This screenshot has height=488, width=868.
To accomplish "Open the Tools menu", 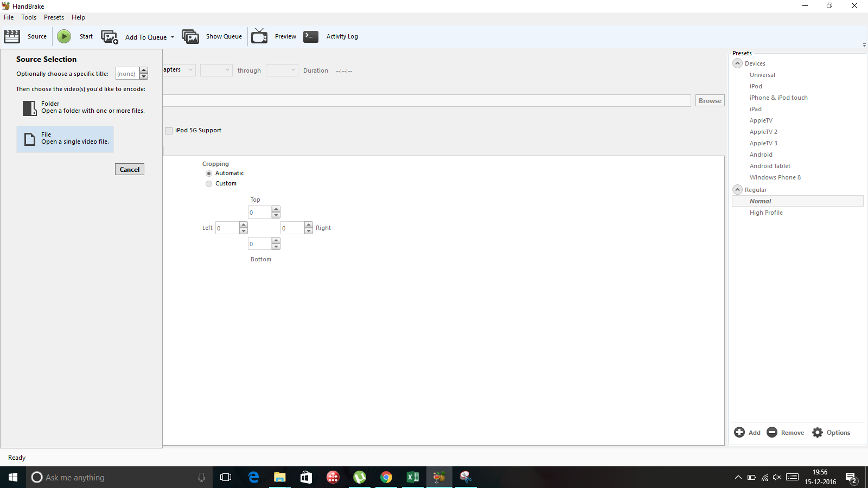I will [x=29, y=17].
